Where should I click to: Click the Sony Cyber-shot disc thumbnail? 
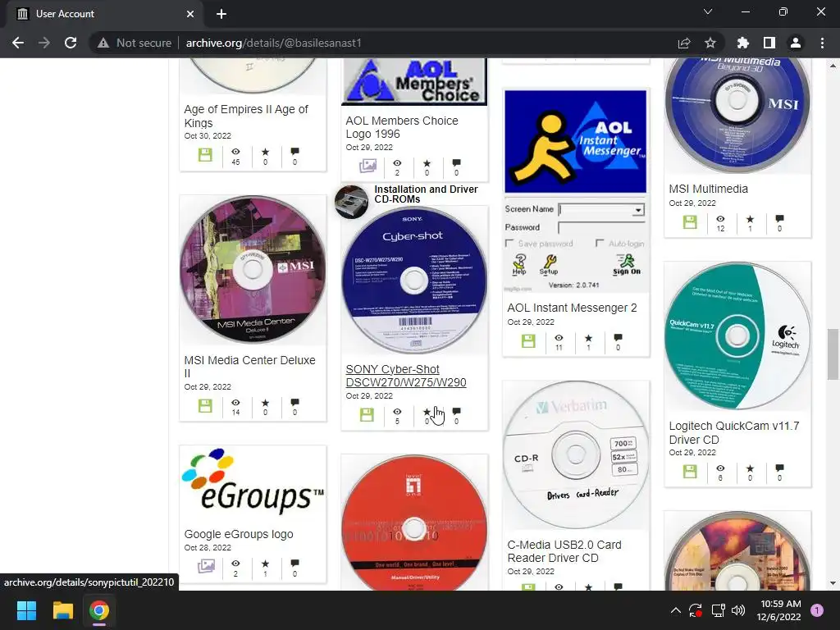(x=414, y=281)
